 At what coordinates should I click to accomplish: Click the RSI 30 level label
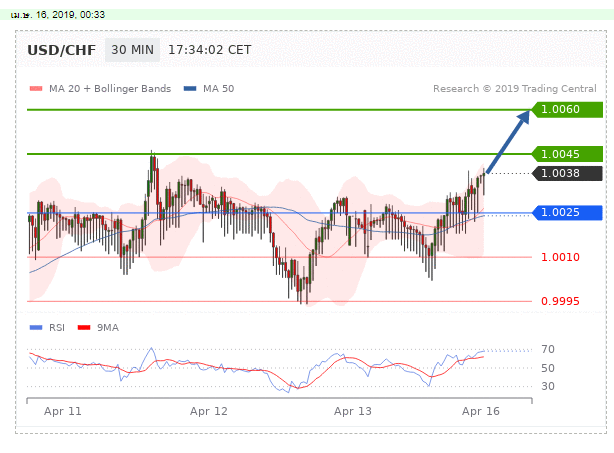pyautogui.click(x=548, y=386)
